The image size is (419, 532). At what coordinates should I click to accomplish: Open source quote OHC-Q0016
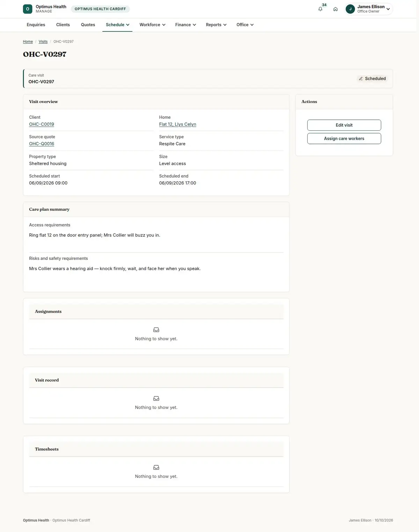[42, 144]
